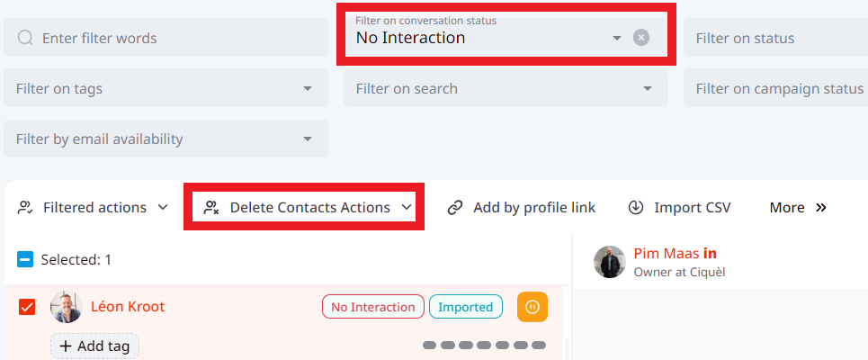This screenshot has height=360, width=868.
Task: Click the Delete Contacts Actions person icon
Action: [x=211, y=208]
